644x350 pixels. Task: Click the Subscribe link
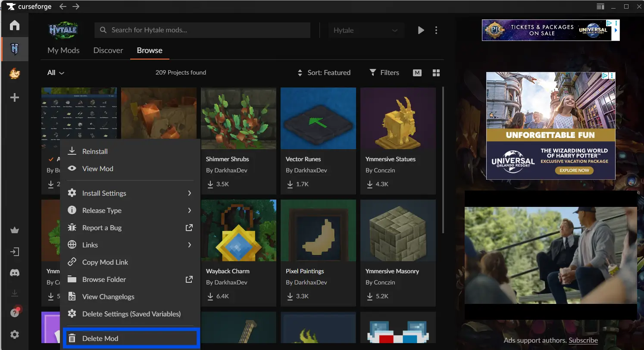coord(583,341)
